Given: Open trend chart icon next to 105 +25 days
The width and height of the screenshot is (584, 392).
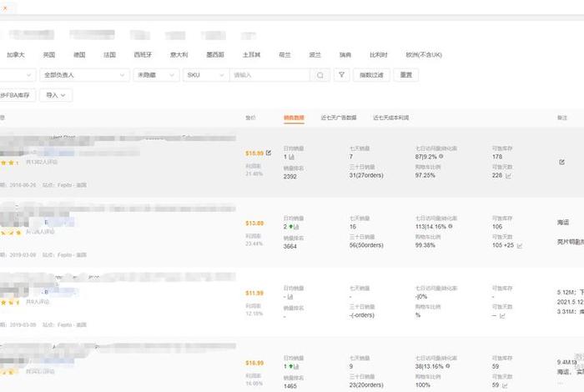Looking at the screenshot, I should point(520,246).
